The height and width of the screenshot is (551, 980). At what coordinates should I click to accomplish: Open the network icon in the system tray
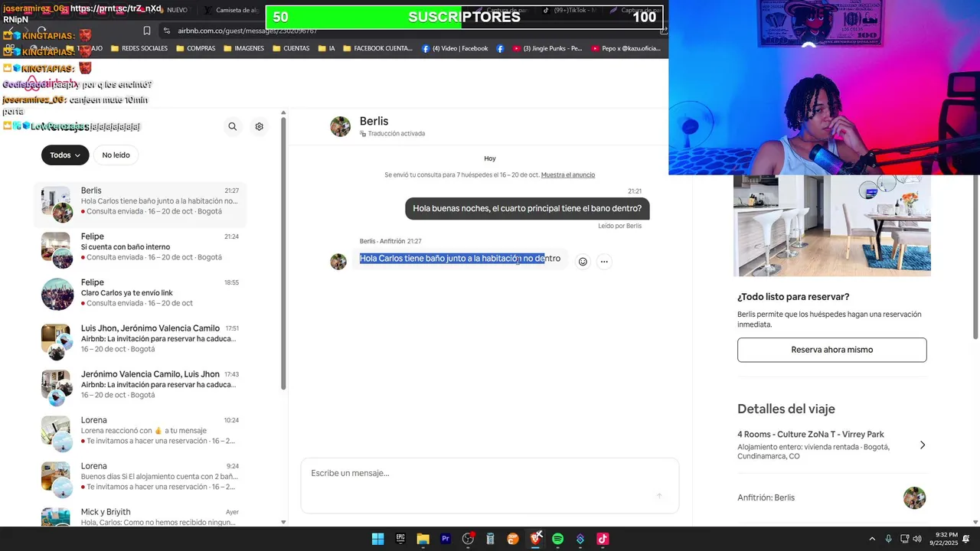(x=904, y=539)
